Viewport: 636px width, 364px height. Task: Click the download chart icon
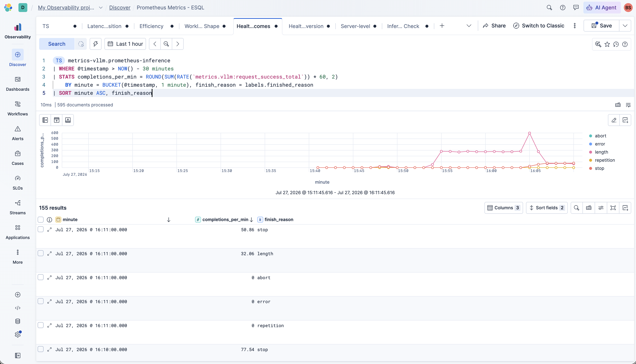coord(68,120)
